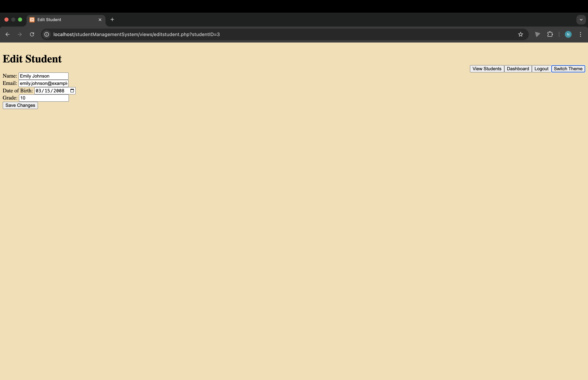Open a new browser tab
This screenshot has height=380, width=588.
coord(112,20)
